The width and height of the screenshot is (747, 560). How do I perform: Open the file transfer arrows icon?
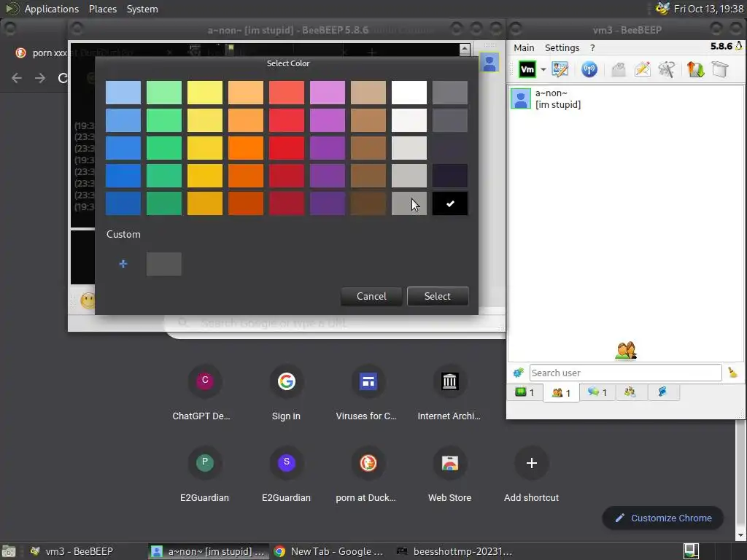695,69
